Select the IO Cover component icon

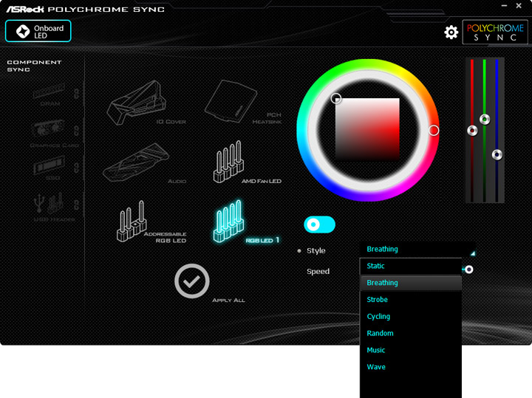coord(137,103)
